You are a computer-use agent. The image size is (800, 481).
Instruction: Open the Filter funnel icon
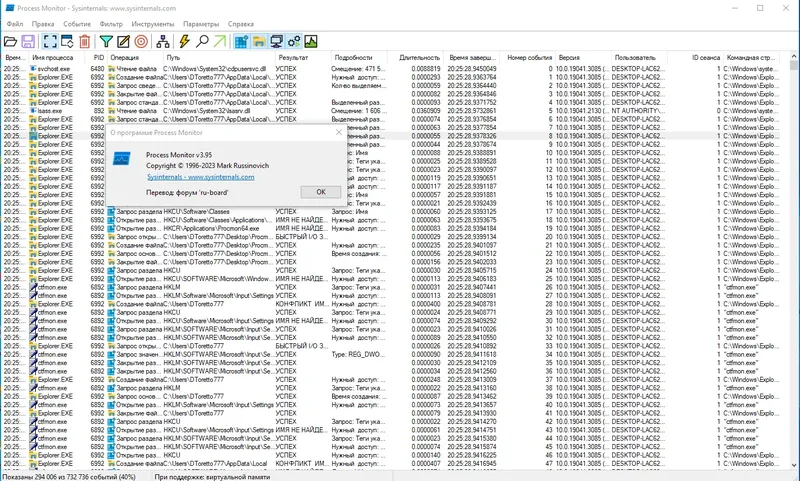(106, 41)
